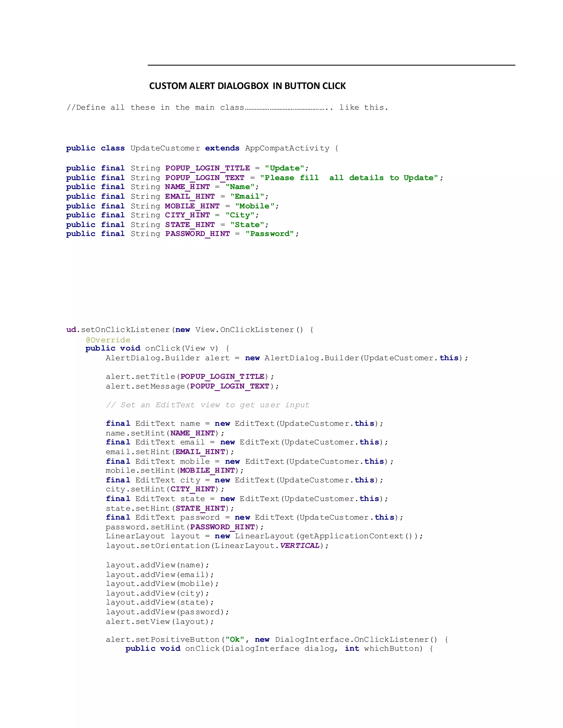Click the line "layout.addView(state);"
The height and width of the screenshot is (728, 563).
coord(160,602)
